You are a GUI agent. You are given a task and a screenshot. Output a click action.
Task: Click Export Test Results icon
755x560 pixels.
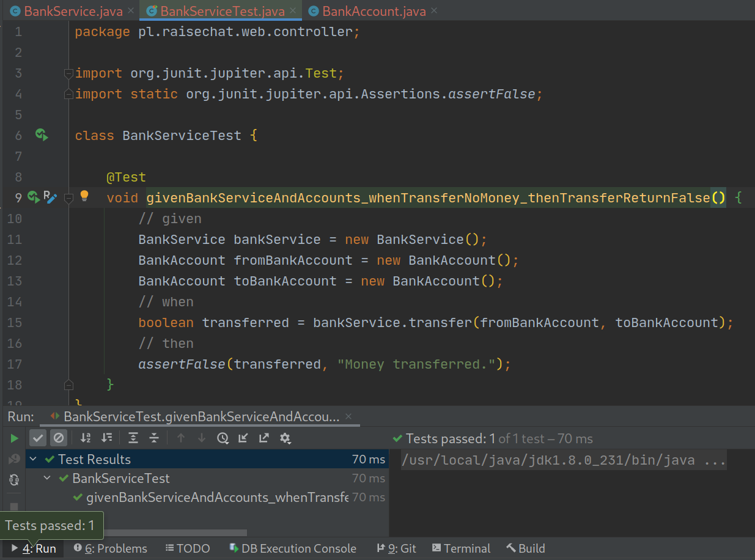point(264,438)
